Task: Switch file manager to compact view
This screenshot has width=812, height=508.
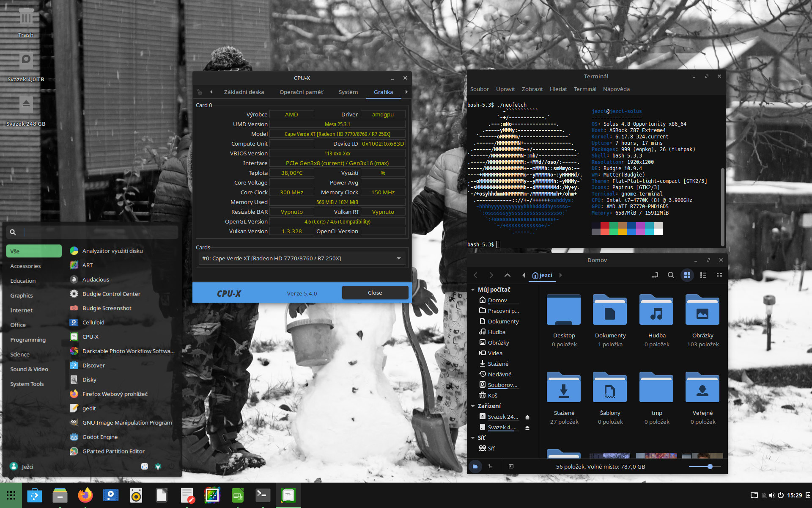Action: pyautogui.click(x=719, y=275)
